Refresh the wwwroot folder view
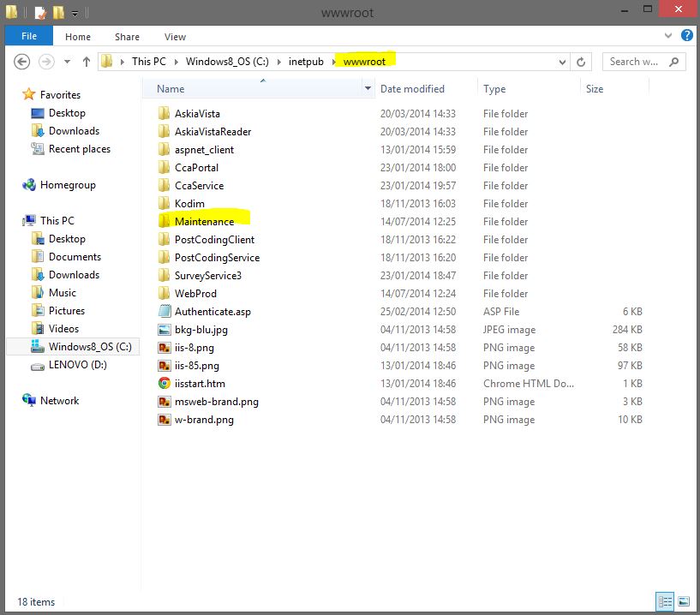The image size is (700, 615). (581, 62)
